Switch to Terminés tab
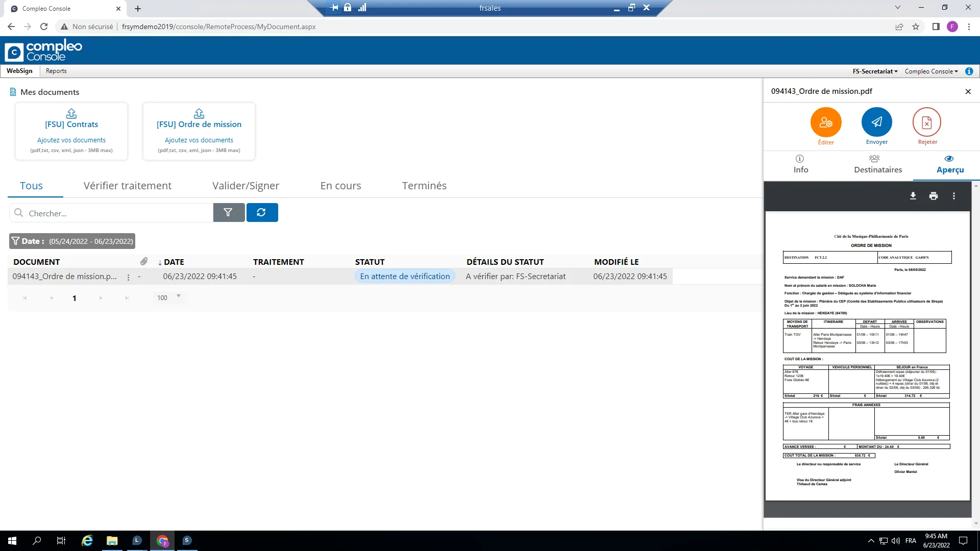 (x=424, y=186)
